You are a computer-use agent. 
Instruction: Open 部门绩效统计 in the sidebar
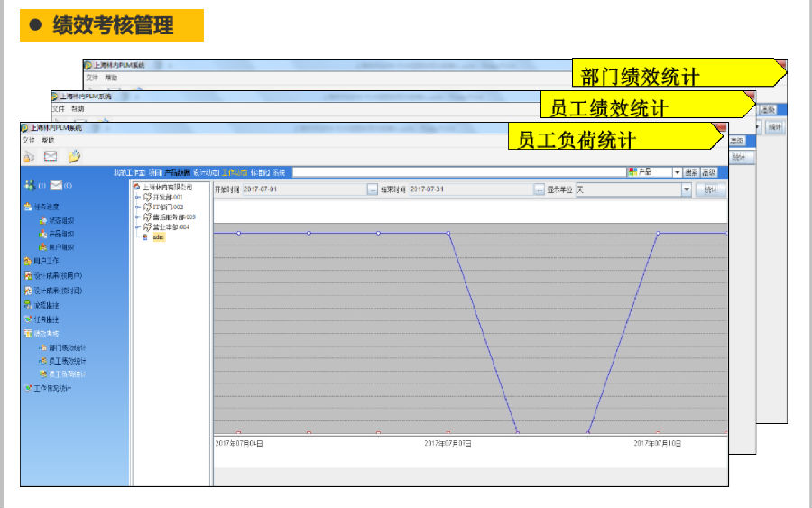68,347
